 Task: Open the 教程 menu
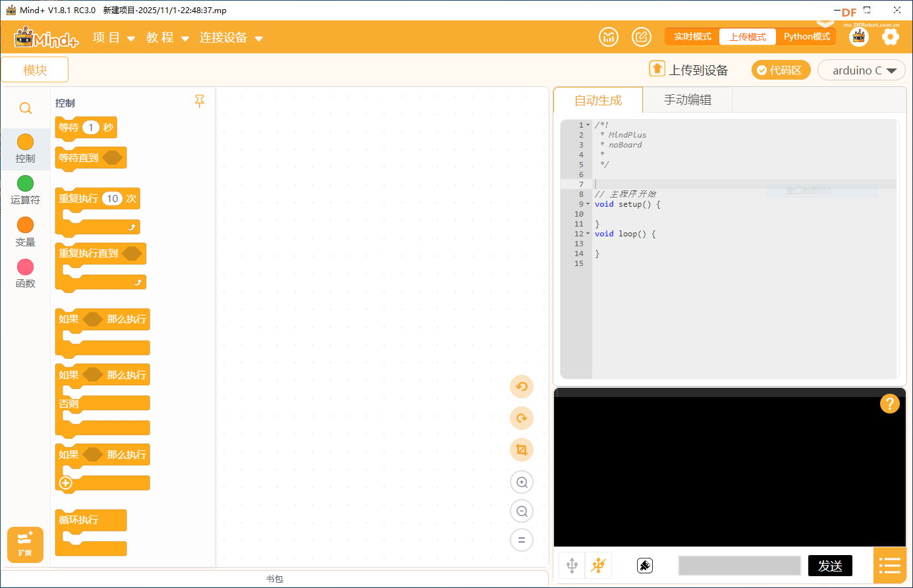(x=167, y=38)
